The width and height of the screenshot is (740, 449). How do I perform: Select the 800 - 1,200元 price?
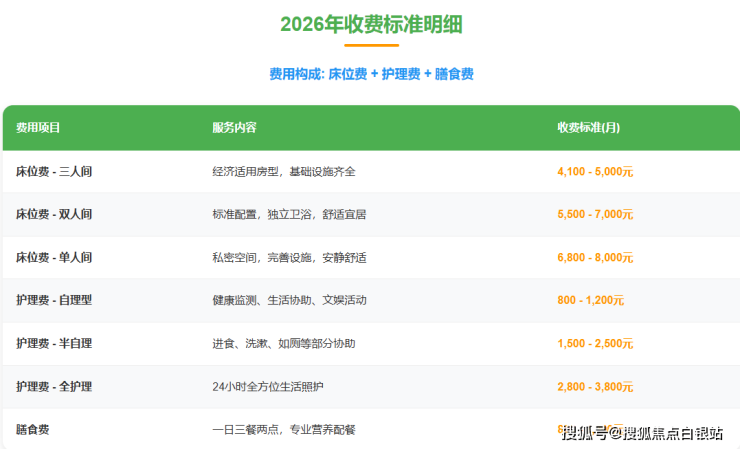pos(590,300)
